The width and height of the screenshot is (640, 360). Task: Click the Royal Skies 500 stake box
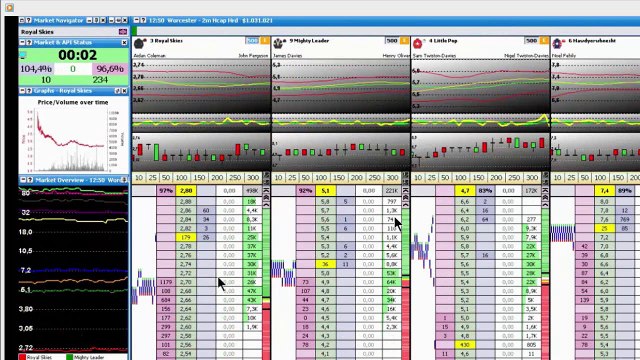[252, 40]
